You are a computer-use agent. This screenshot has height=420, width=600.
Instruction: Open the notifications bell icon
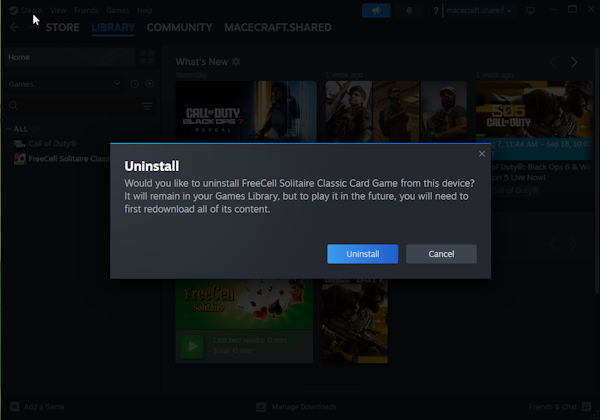click(x=409, y=10)
